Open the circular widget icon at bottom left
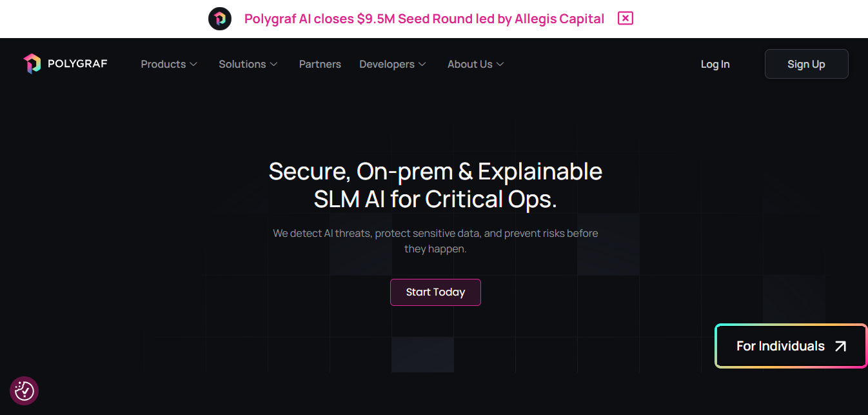Viewport: 868px width, 415px height. point(24,390)
